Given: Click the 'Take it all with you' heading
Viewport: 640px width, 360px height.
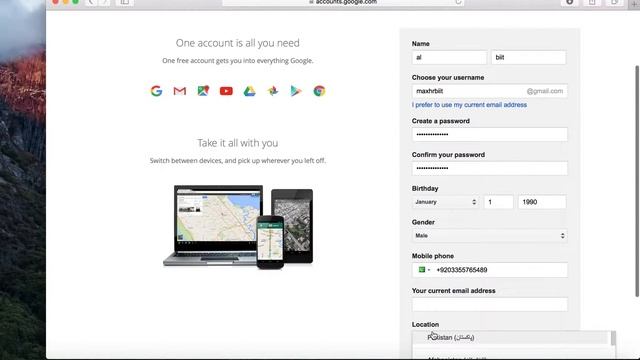Looking at the screenshot, I should [238, 143].
